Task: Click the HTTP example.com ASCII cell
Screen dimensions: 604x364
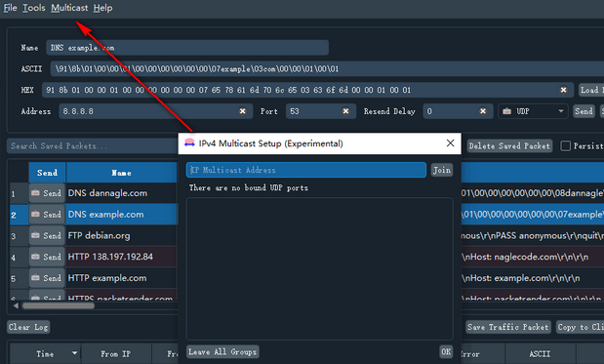Action: pos(533,278)
